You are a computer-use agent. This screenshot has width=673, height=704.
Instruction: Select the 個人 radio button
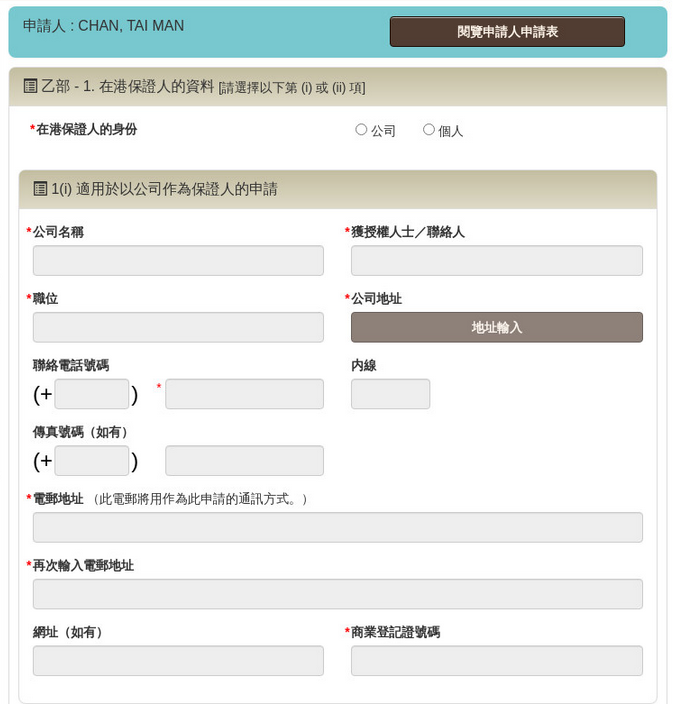click(429, 130)
